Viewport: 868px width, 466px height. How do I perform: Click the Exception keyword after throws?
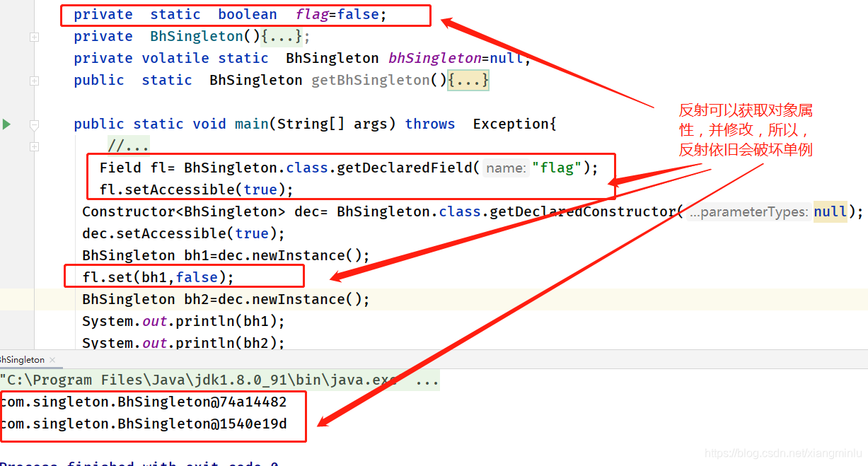point(511,124)
